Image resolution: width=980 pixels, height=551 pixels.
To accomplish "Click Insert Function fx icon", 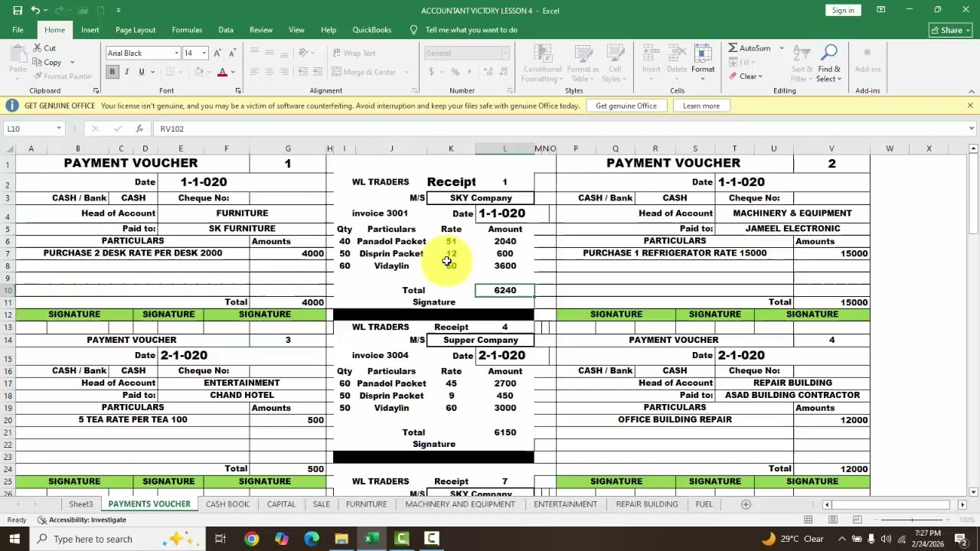I will point(139,129).
